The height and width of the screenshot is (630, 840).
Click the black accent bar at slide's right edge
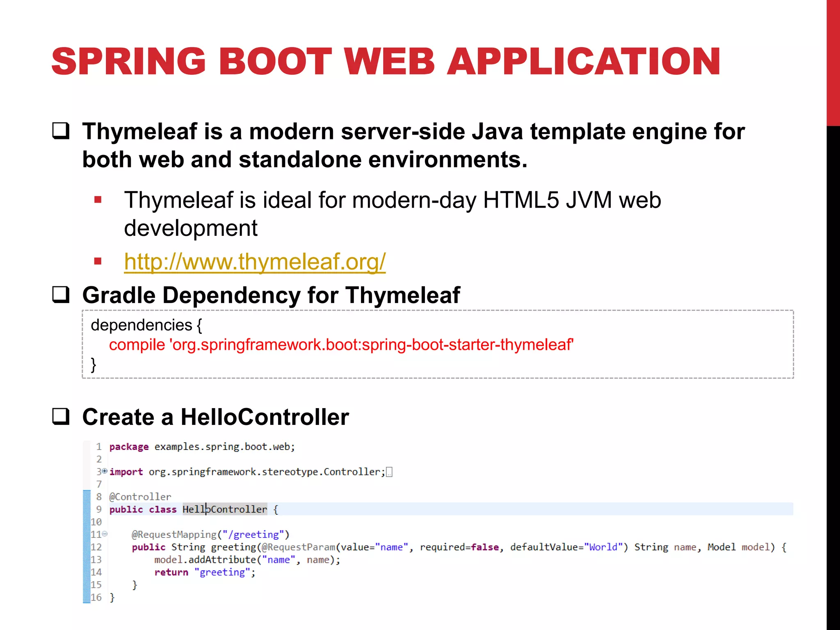tap(833, 369)
